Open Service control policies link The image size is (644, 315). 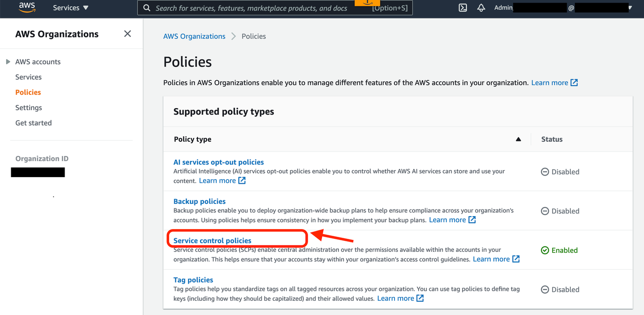[x=212, y=241]
